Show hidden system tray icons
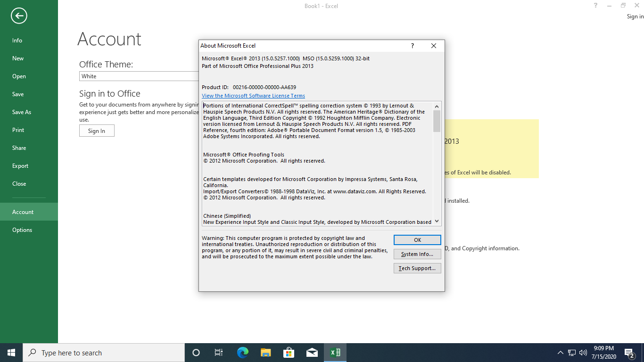Viewport: 644px width, 362px height. (560, 353)
